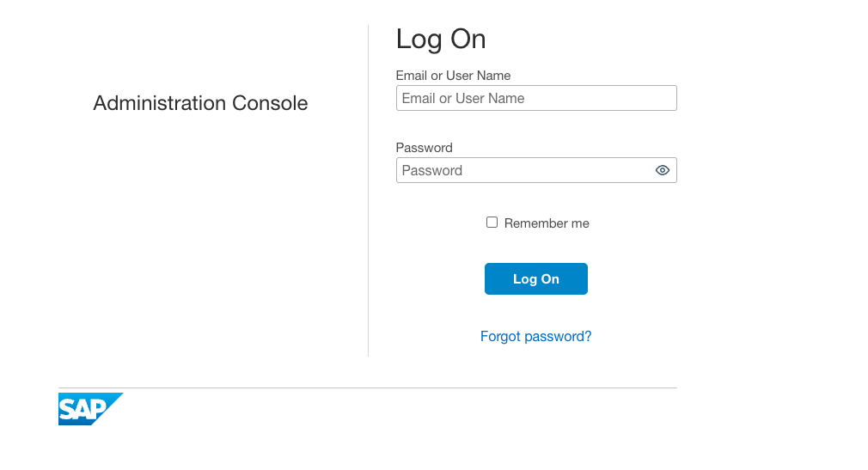Focus the Email or User Name field

click(536, 98)
